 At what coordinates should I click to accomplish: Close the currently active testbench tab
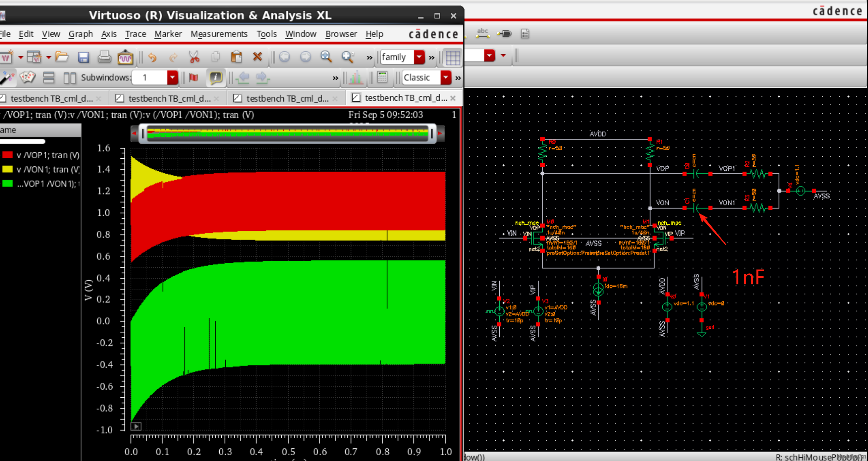453,98
